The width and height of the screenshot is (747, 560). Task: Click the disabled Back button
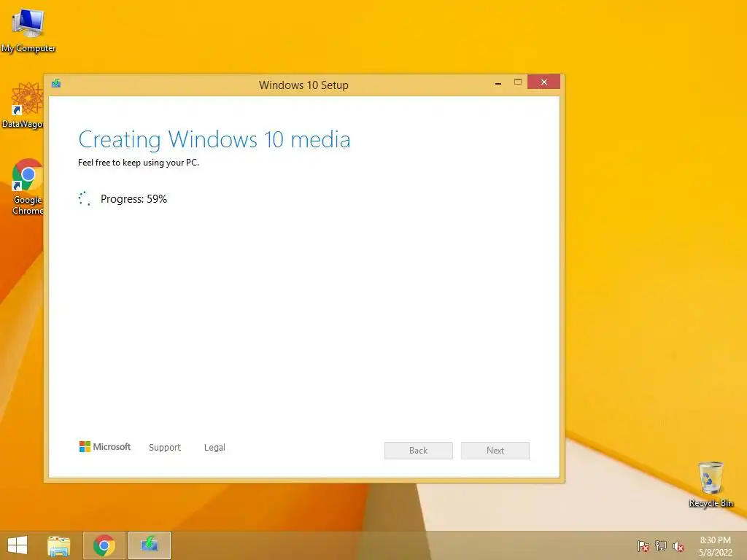(418, 451)
